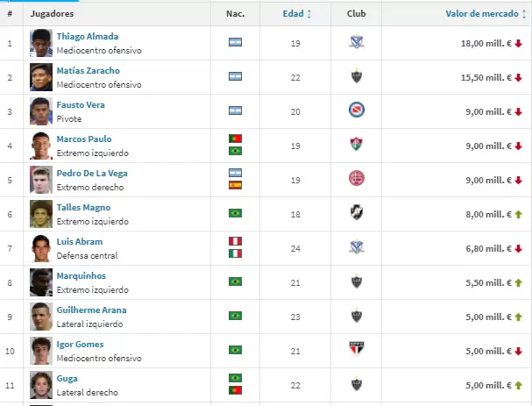Click the Vasco da Gama crest for Talles Magno
This screenshot has height=406, width=532.
point(357,213)
